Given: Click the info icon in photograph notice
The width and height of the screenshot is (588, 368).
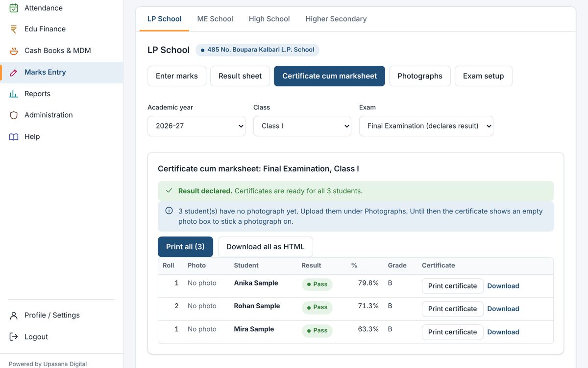Looking at the screenshot, I should click(x=169, y=211).
